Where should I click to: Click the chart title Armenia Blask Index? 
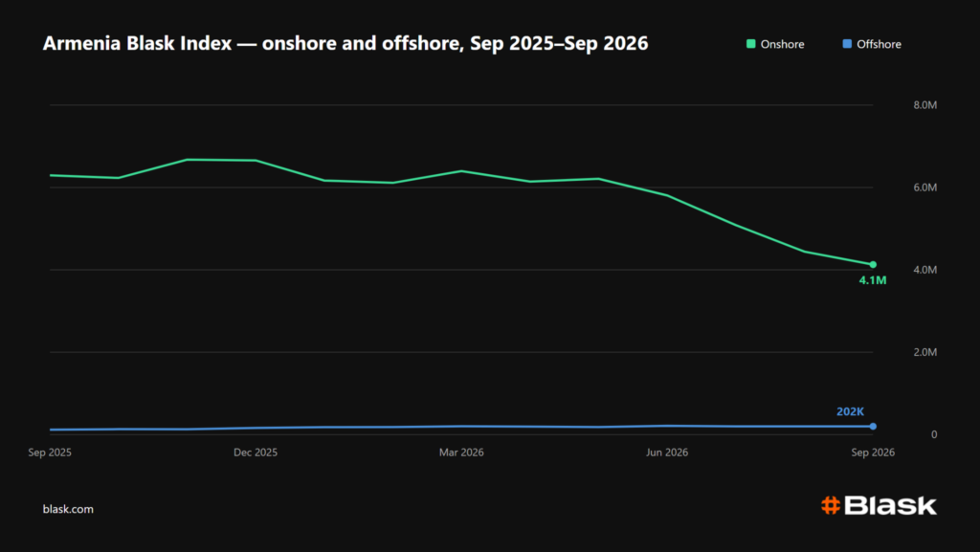point(345,43)
